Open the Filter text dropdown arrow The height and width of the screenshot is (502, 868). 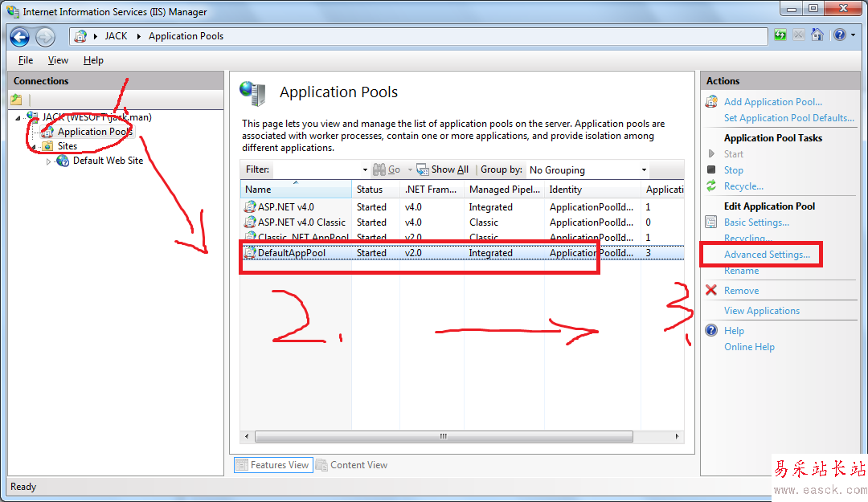[365, 170]
